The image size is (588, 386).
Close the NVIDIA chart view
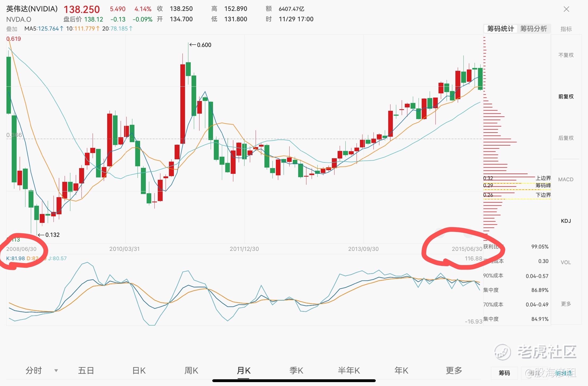coord(566,9)
